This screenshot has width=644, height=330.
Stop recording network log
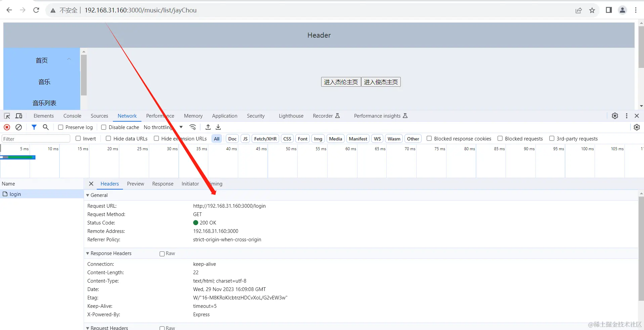pyautogui.click(x=7, y=127)
